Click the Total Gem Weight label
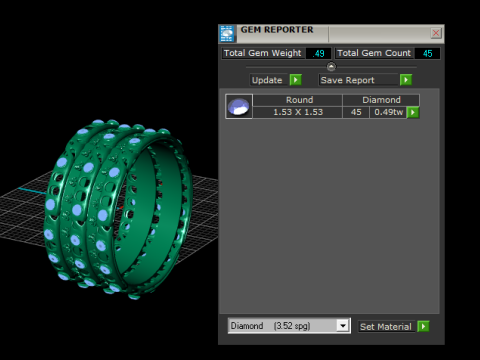Image resolution: width=480 pixels, height=360 pixels. click(263, 53)
